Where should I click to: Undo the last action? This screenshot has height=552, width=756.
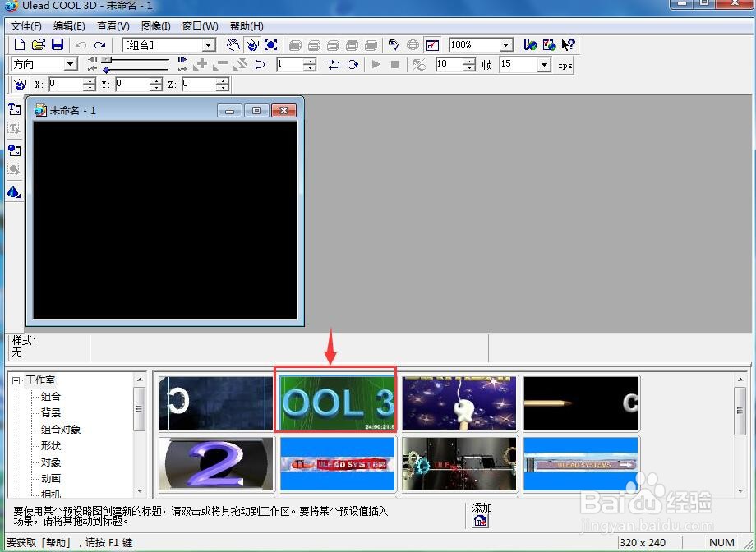click(81, 45)
